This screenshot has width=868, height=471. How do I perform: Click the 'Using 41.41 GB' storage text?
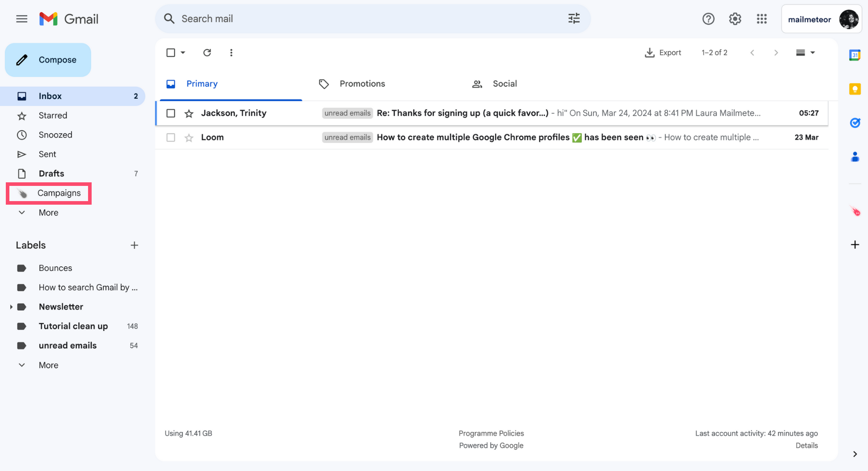pos(188,433)
